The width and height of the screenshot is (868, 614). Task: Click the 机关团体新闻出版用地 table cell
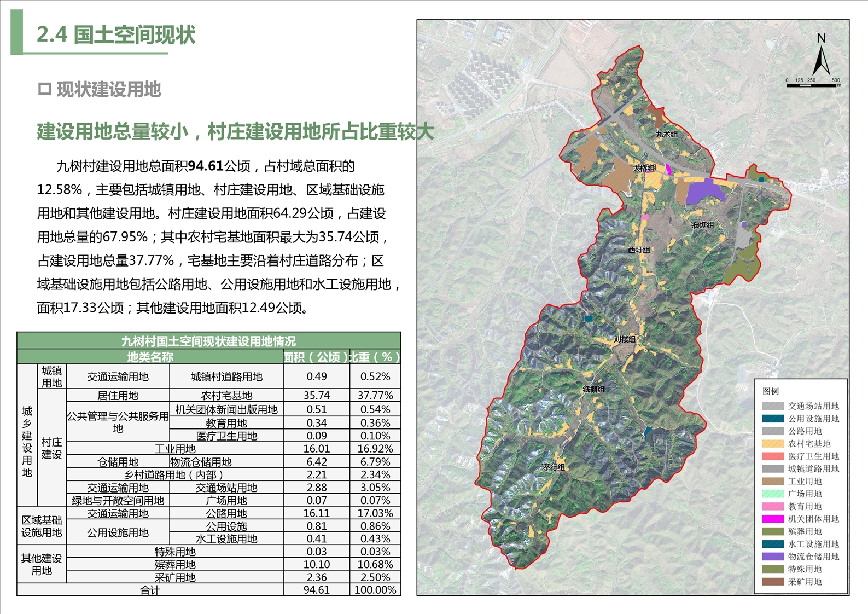click(x=226, y=409)
